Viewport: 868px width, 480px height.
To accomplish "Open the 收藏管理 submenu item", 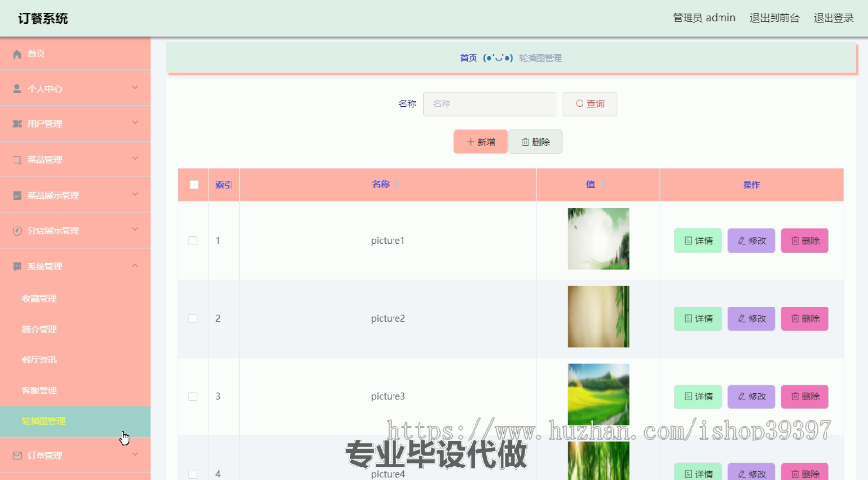I will tap(75, 299).
